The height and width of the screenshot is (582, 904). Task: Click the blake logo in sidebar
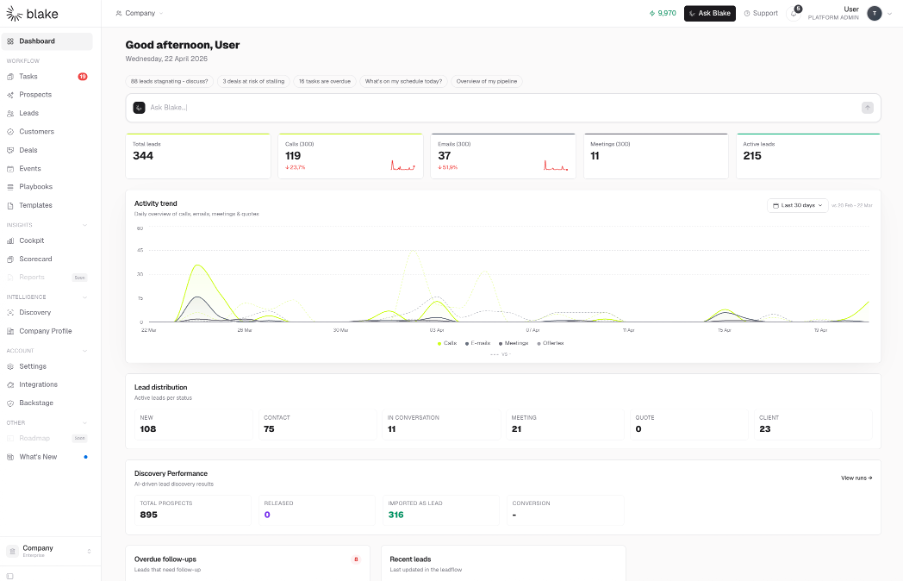coord(32,14)
